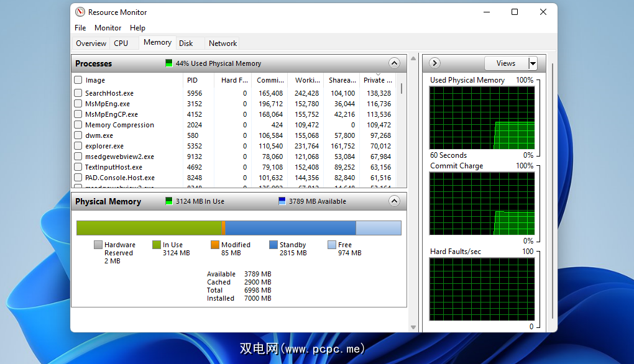Sort by the Shareable column header
Screen dimensions: 634x364
pos(342,80)
